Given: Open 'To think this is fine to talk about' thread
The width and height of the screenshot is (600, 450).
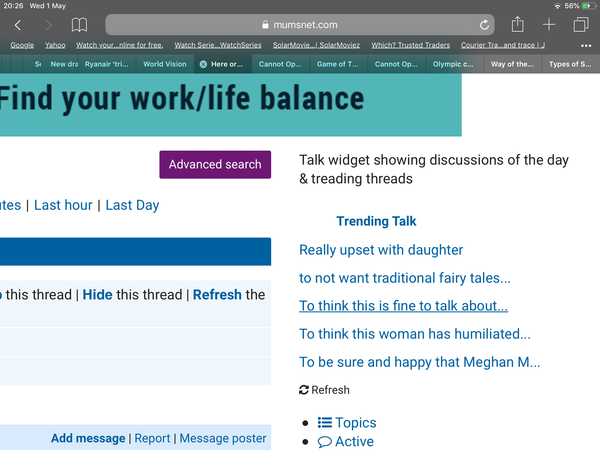Looking at the screenshot, I should click(x=403, y=306).
